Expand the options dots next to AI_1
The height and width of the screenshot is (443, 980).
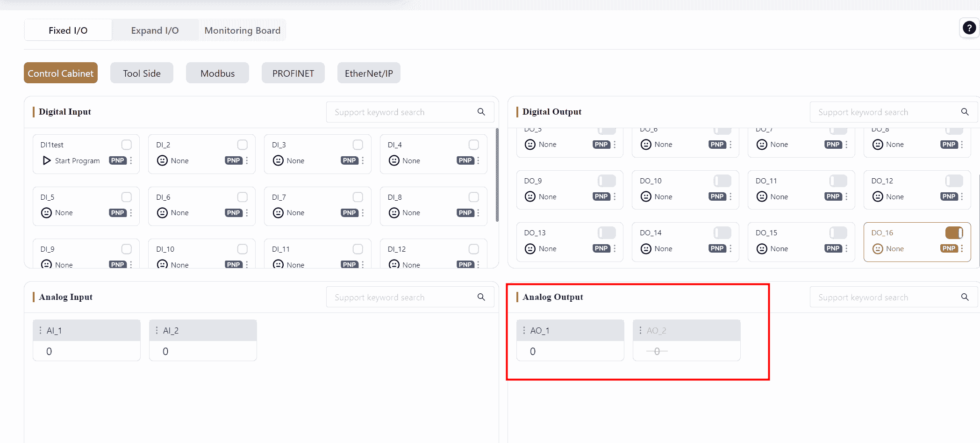pyautogui.click(x=40, y=330)
